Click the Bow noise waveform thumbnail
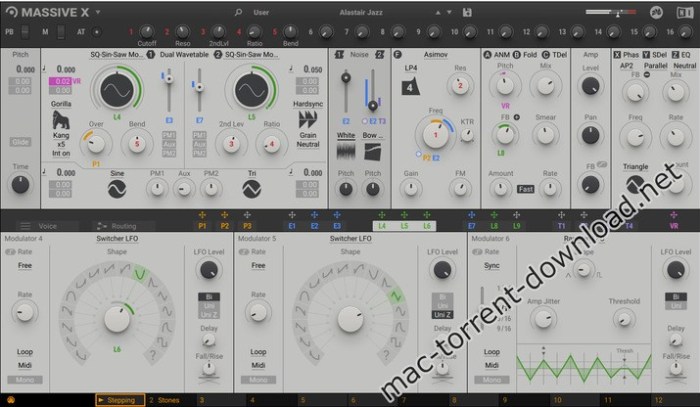The width and height of the screenshot is (700, 407). coord(373,151)
